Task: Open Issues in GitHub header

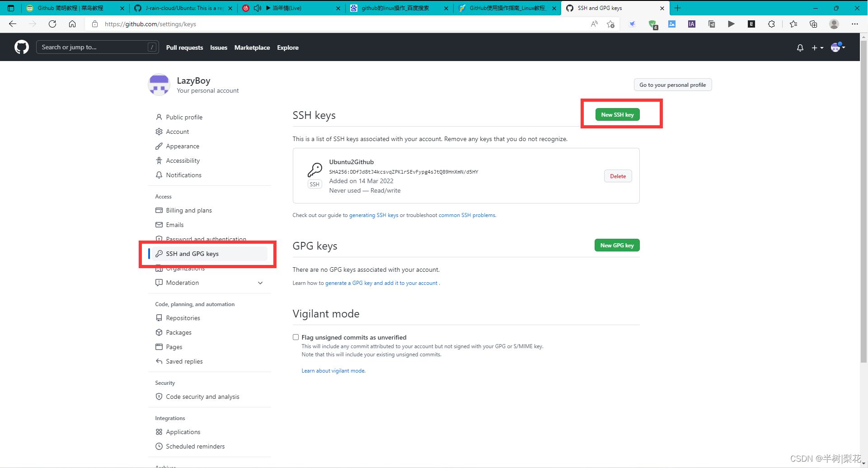Action: point(219,47)
